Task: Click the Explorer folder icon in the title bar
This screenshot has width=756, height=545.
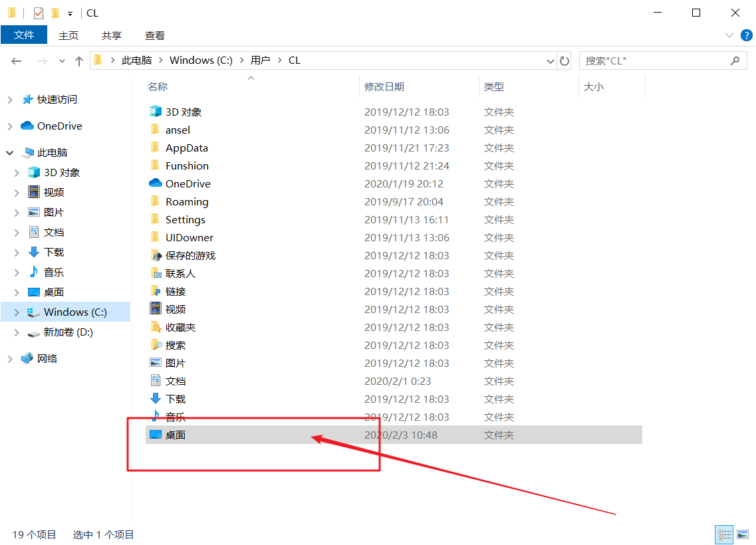Action: coord(11,12)
